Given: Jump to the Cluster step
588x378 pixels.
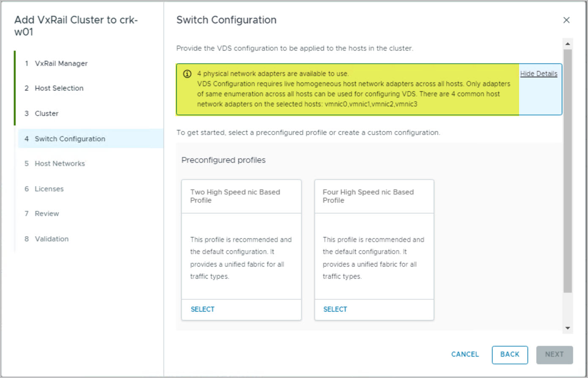Looking at the screenshot, I should click(46, 114).
